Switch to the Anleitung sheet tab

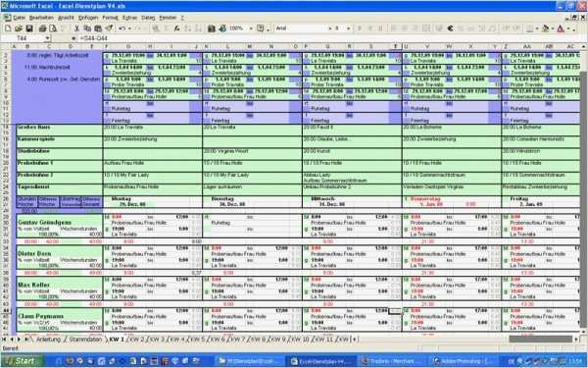click(x=48, y=340)
